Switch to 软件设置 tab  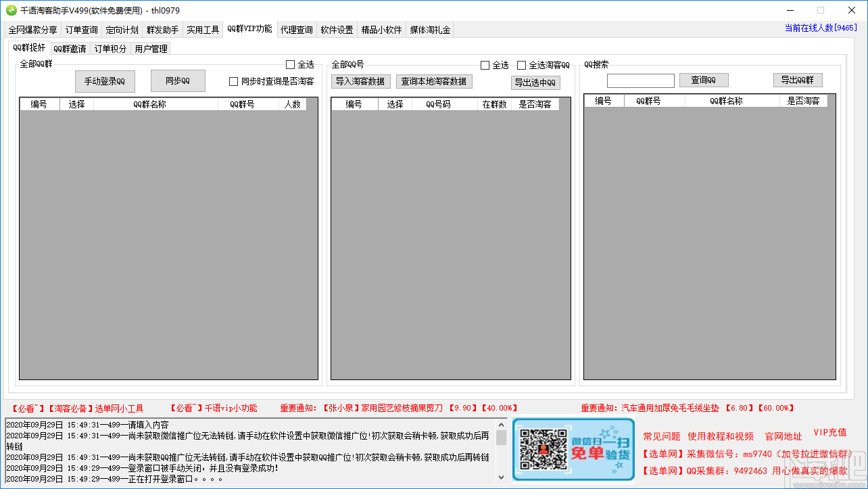coord(337,30)
